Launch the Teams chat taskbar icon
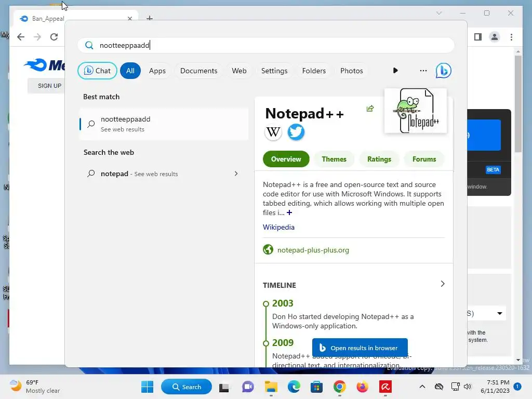This screenshot has width=532, height=399. tap(248, 387)
